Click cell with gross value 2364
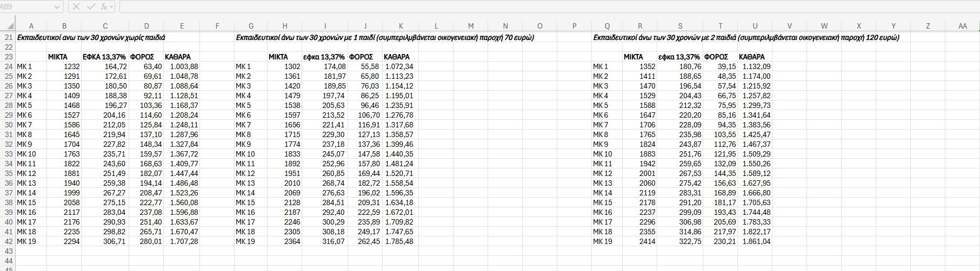The image size is (980, 271). click(285, 241)
